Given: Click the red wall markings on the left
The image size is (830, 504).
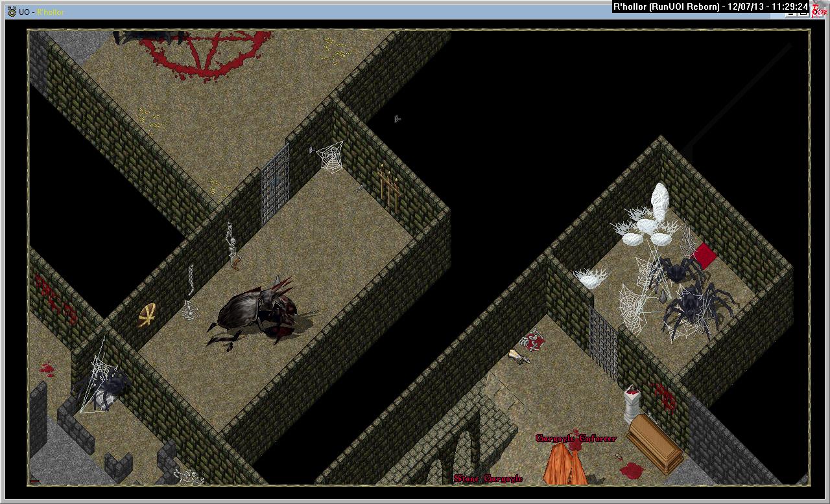Looking at the screenshot, I should pos(56,299).
